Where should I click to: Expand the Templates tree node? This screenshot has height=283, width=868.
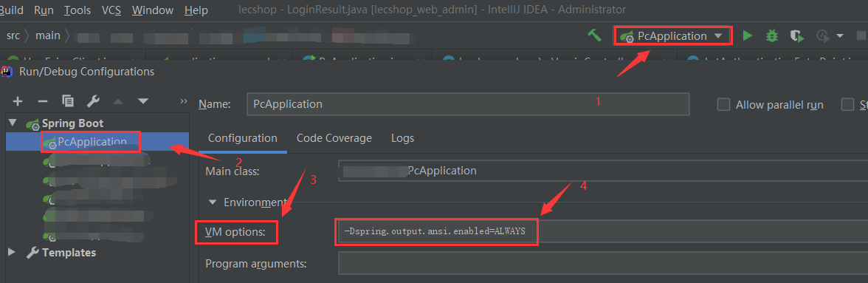click(12, 252)
